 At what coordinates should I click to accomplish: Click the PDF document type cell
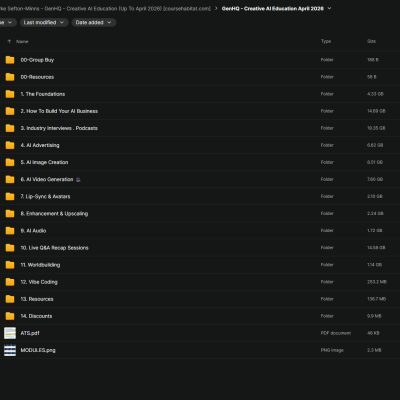[336, 333]
